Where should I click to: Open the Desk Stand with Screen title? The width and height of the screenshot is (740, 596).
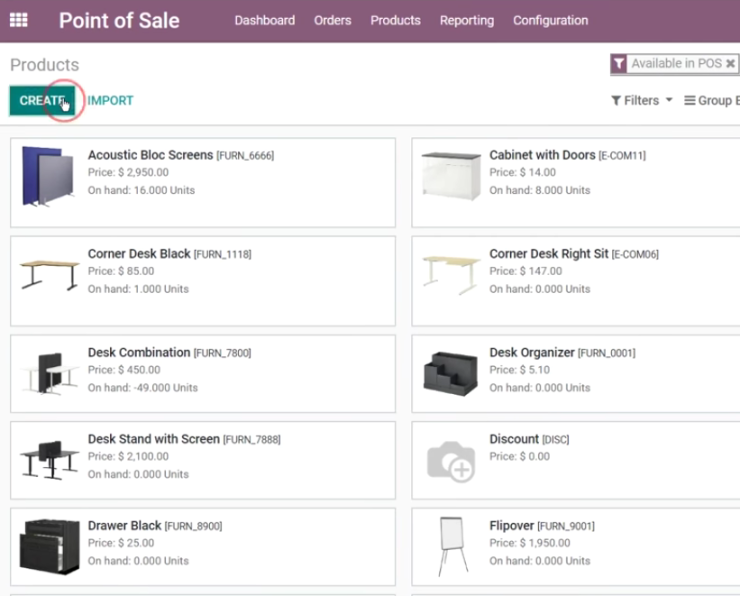tap(153, 439)
